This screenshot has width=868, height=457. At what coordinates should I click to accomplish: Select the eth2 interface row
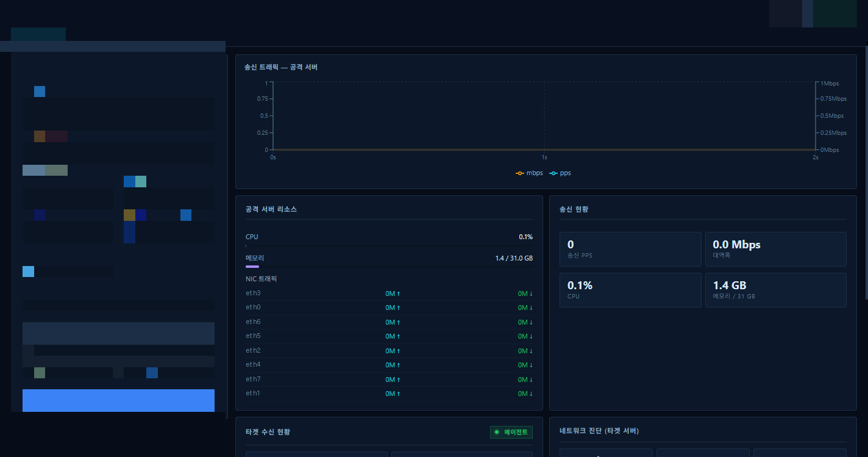pos(389,351)
